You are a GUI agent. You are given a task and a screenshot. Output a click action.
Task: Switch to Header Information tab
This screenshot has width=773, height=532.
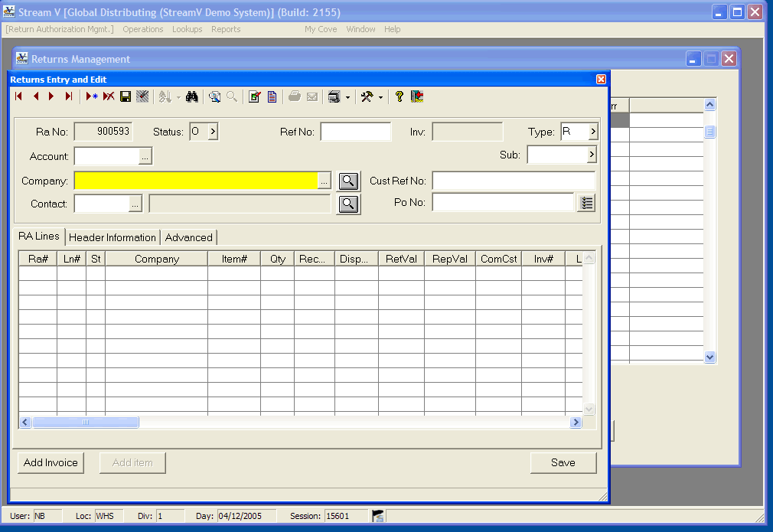point(113,237)
